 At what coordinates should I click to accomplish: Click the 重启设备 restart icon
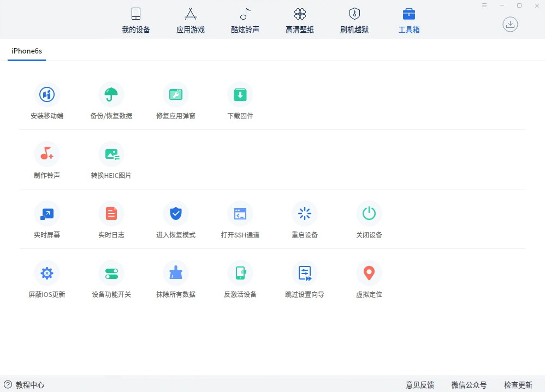[305, 214]
